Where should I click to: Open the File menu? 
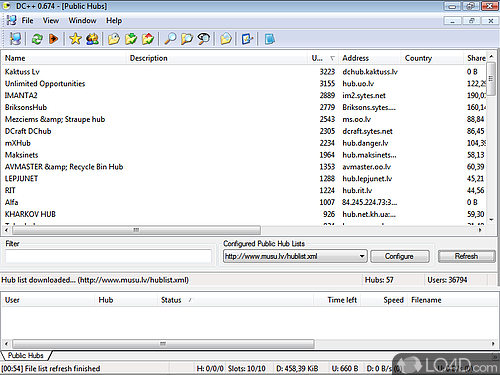pyautogui.click(x=27, y=21)
